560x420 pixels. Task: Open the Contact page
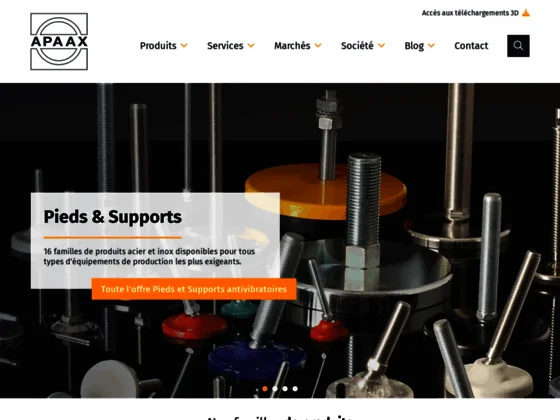(x=471, y=46)
